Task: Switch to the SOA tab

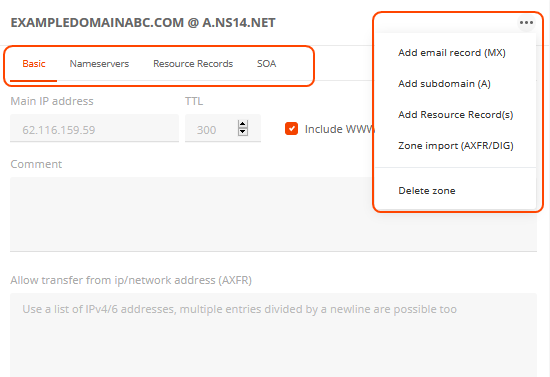Action: point(267,64)
